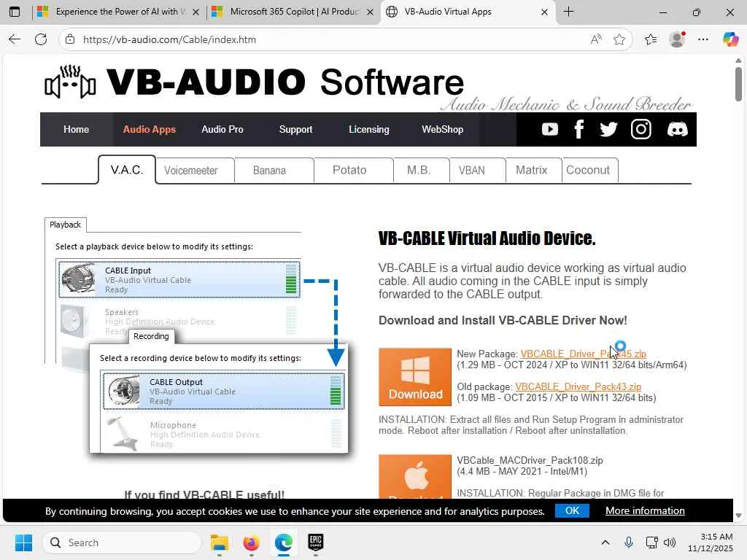
Task: Show hidden tray icons chevron
Action: click(x=605, y=542)
